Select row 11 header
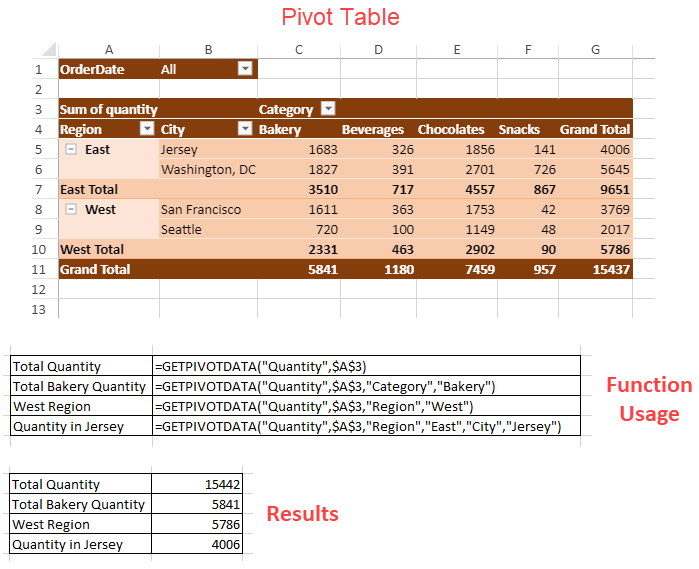This screenshot has width=699, height=569. click(39, 269)
